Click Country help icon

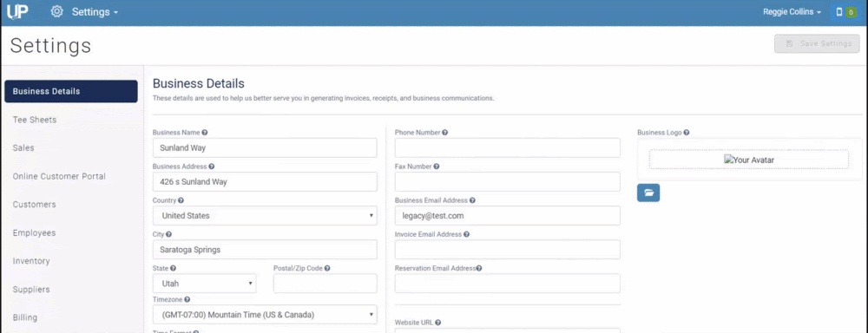(x=181, y=201)
